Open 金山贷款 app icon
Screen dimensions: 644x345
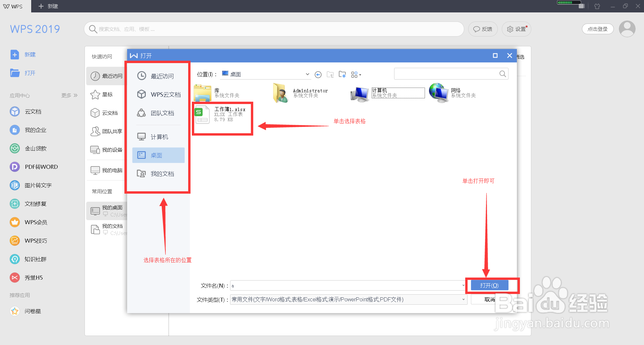tap(15, 148)
